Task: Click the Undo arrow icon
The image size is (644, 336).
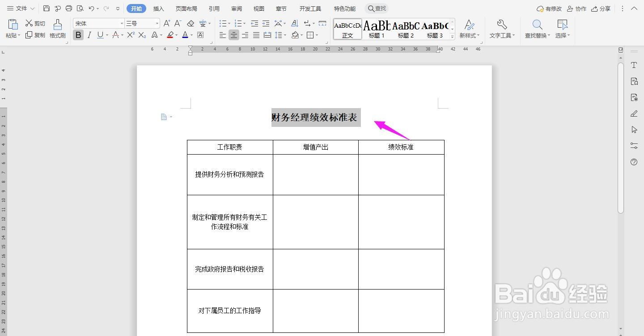Action: pyautogui.click(x=91, y=8)
